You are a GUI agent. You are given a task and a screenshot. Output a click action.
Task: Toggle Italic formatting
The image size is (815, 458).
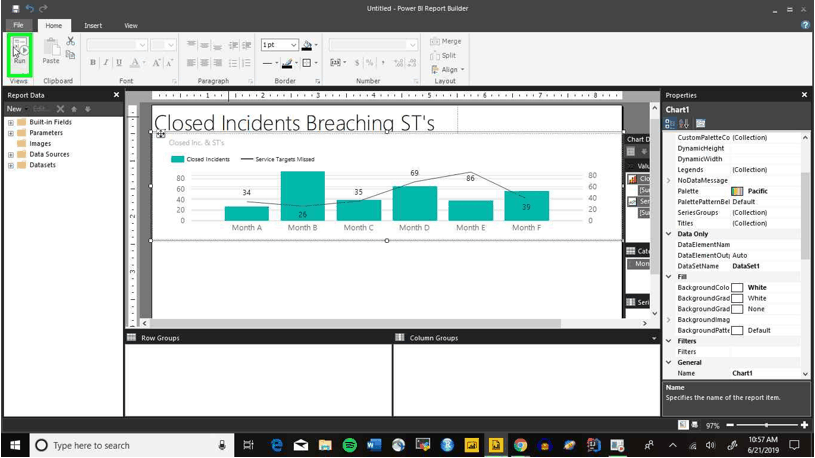pos(106,63)
